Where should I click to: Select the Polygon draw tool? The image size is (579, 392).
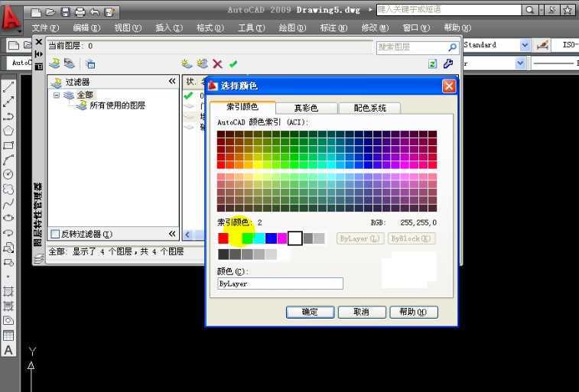coord(8,131)
